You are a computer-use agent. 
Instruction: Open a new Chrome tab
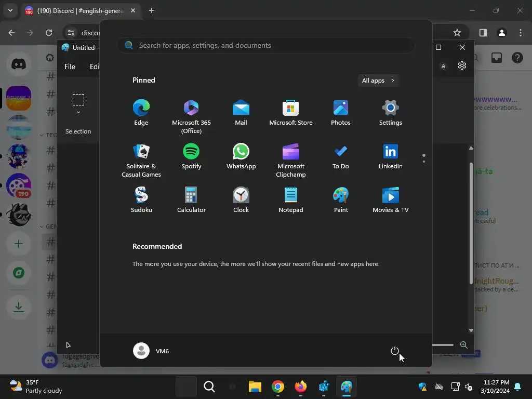click(x=152, y=10)
